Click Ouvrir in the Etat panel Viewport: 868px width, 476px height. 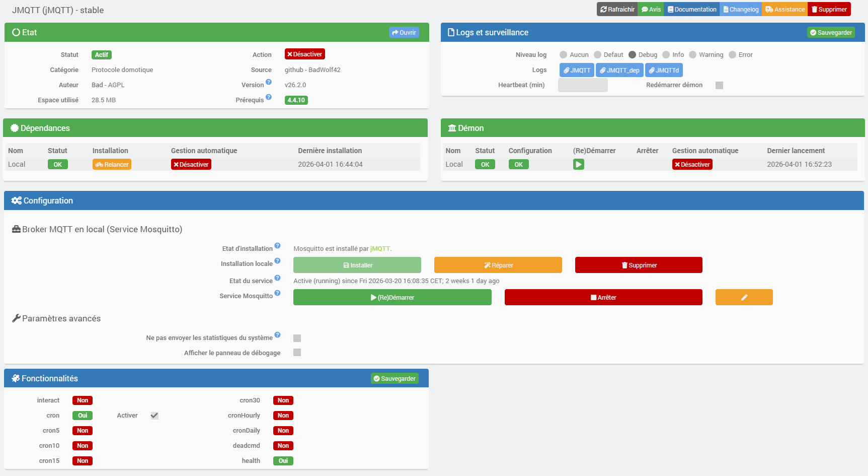[x=404, y=32]
